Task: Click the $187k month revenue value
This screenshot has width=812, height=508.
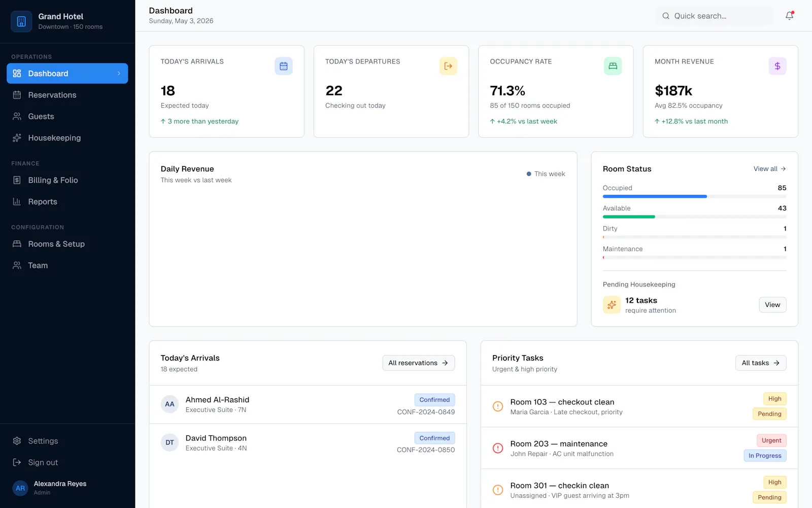Action: 673,90
